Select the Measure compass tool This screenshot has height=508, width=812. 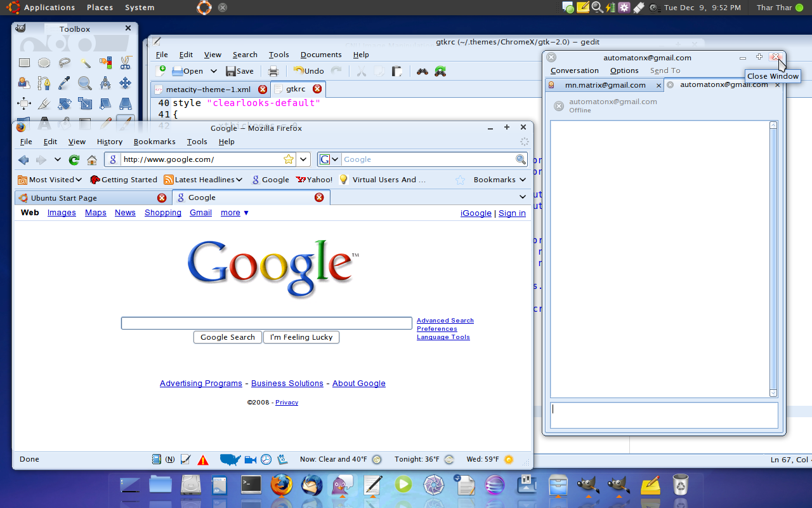105,83
